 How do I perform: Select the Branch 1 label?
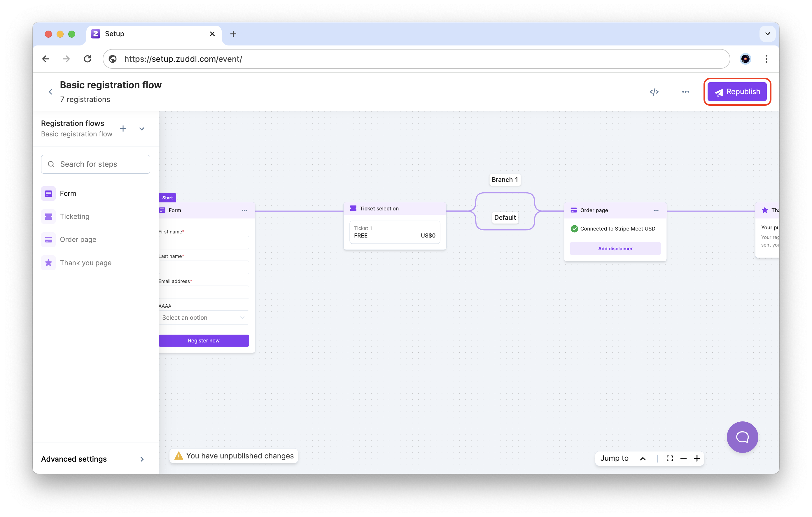tap(505, 180)
